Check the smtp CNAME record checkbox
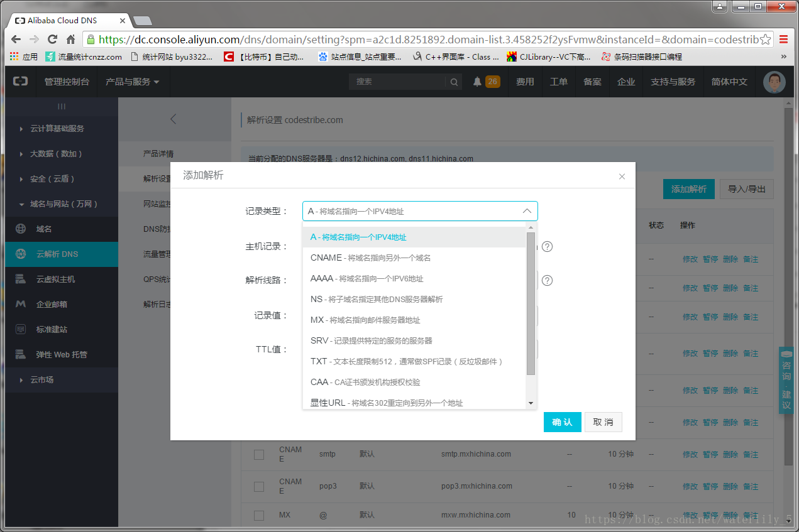Screen dimensions: 799x532 [x=259, y=455]
